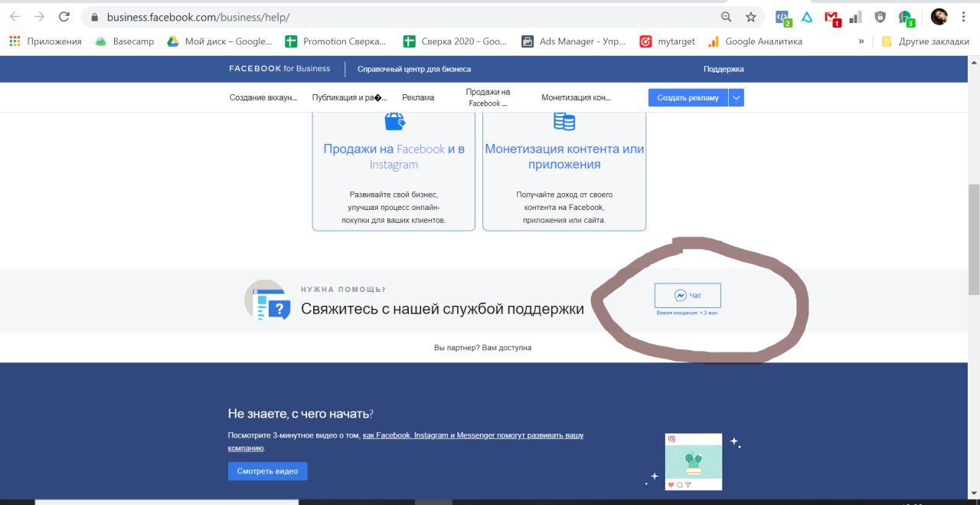Viewport: 980px width, 505px height.
Task: Click the Время ожидания: < 2 мин. text
Action: coord(688,313)
